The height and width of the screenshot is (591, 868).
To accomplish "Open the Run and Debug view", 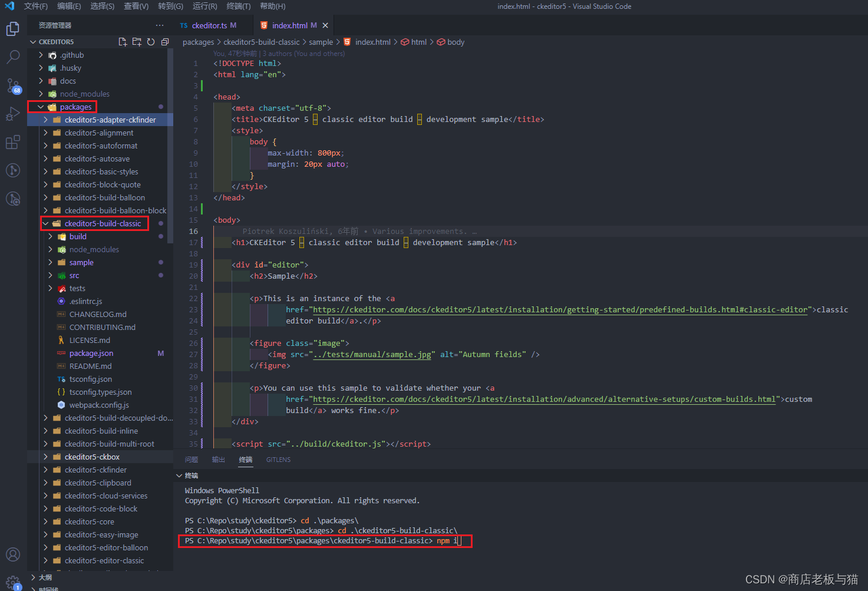I will (x=13, y=114).
